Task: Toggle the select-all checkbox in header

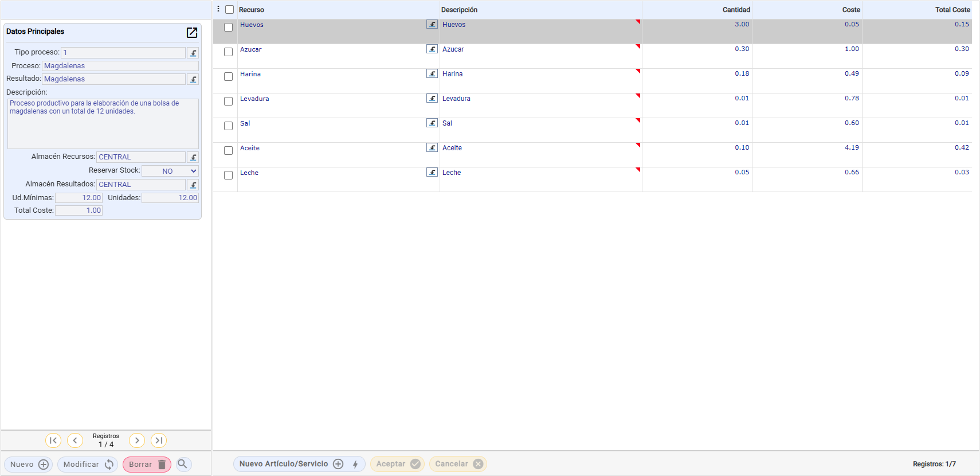Action: [229, 10]
